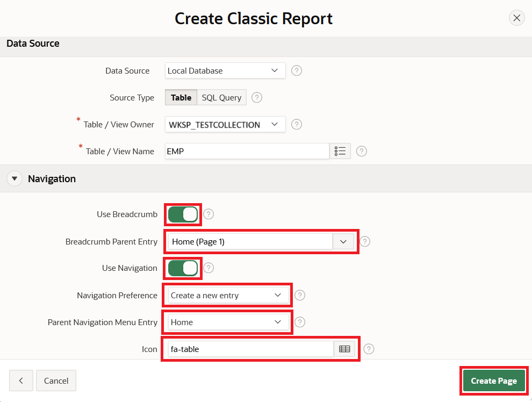Click the Create Page button
This screenshot has width=532, height=402.
tap(494, 381)
